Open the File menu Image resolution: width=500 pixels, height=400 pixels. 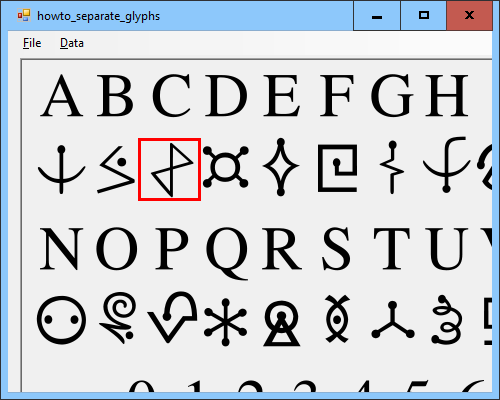click(32, 43)
